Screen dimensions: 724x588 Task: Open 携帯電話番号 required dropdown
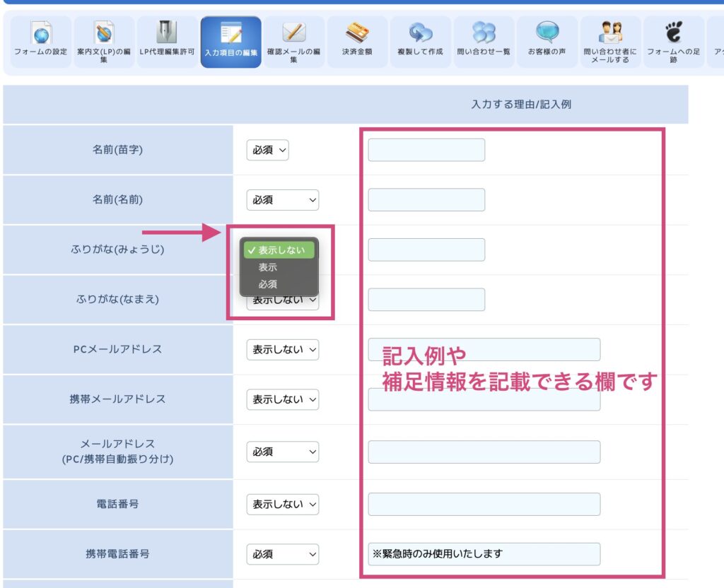tap(282, 555)
